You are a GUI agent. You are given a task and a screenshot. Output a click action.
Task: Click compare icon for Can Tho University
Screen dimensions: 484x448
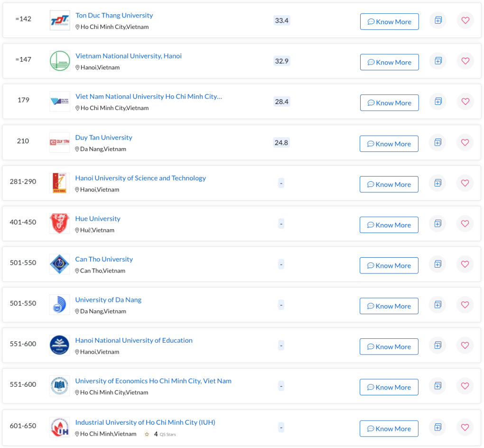point(437,264)
